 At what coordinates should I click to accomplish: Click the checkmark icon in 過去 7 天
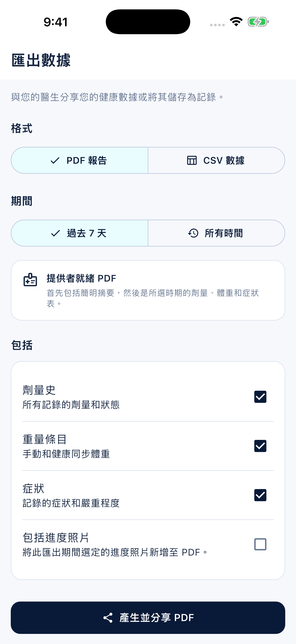coord(55,233)
